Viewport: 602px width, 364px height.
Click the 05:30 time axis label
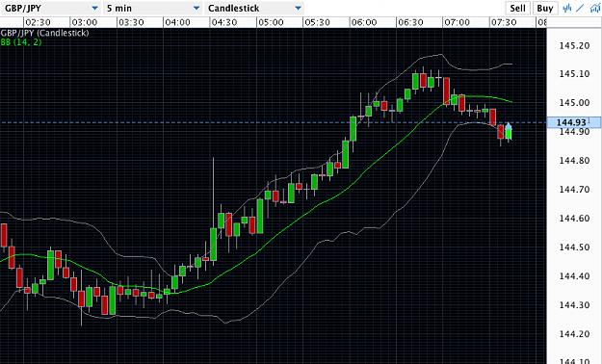click(x=317, y=23)
